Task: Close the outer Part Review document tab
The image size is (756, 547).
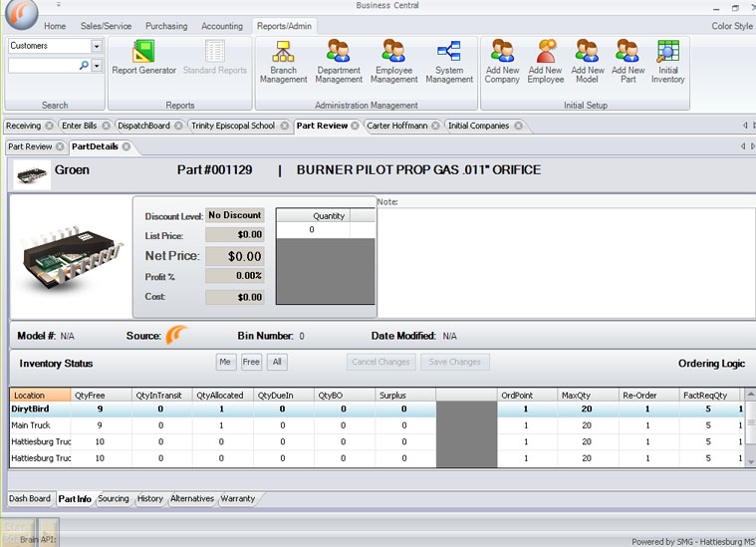Action: pos(355,126)
